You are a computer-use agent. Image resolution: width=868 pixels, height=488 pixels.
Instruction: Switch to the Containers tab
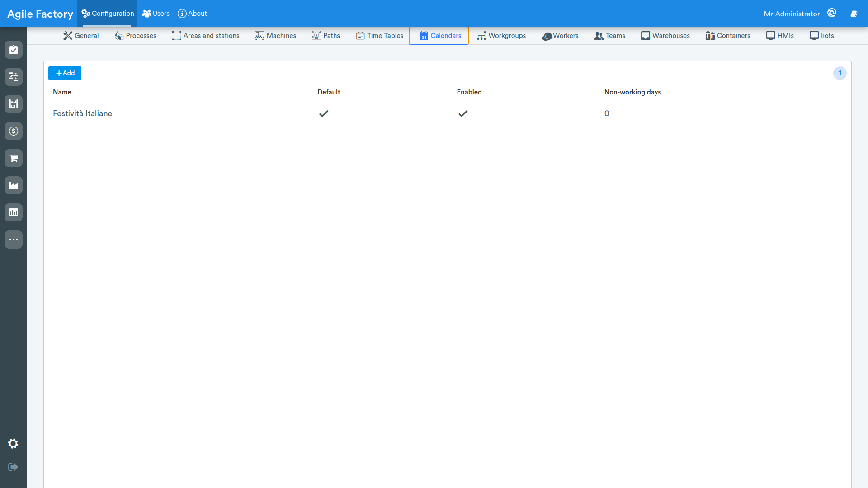tap(728, 36)
